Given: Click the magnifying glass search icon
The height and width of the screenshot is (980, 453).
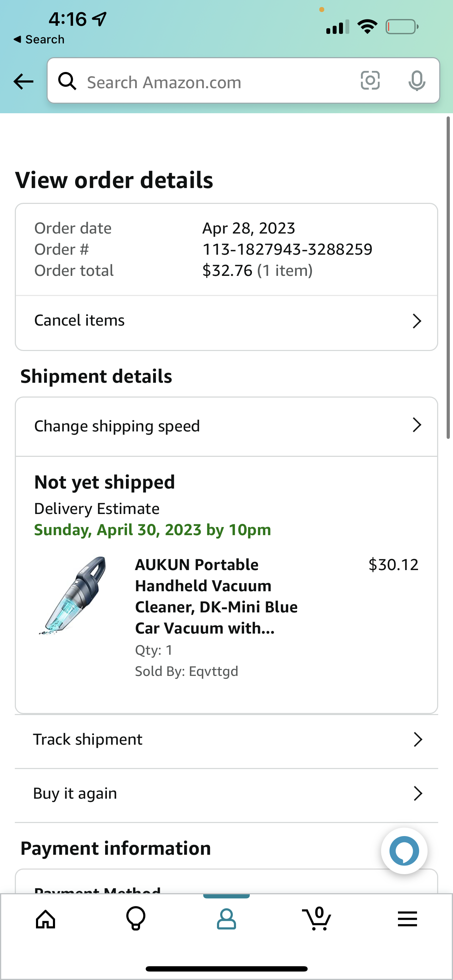Looking at the screenshot, I should coord(67,81).
